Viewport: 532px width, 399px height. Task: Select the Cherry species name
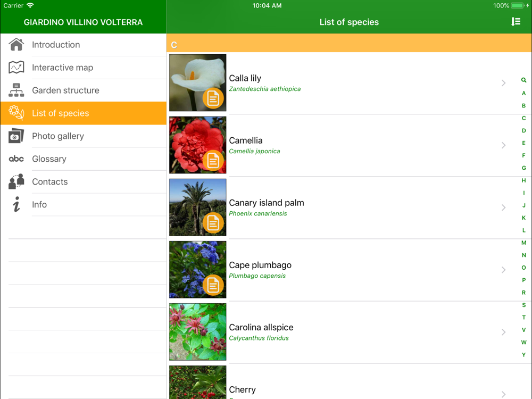[242, 389]
